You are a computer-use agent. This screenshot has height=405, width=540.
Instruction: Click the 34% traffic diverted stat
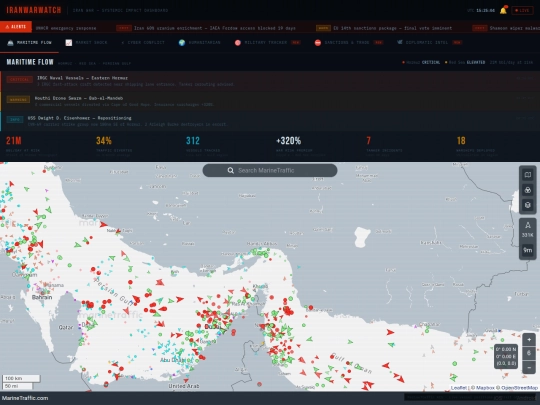click(104, 141)
